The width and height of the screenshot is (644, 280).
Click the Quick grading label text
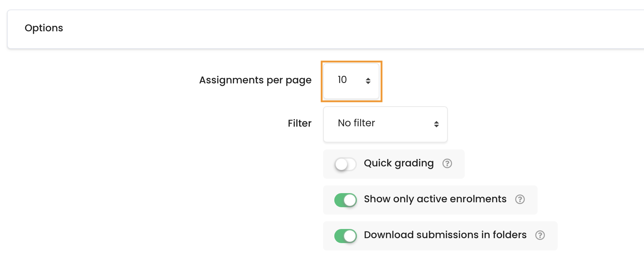tap(398, 163)
